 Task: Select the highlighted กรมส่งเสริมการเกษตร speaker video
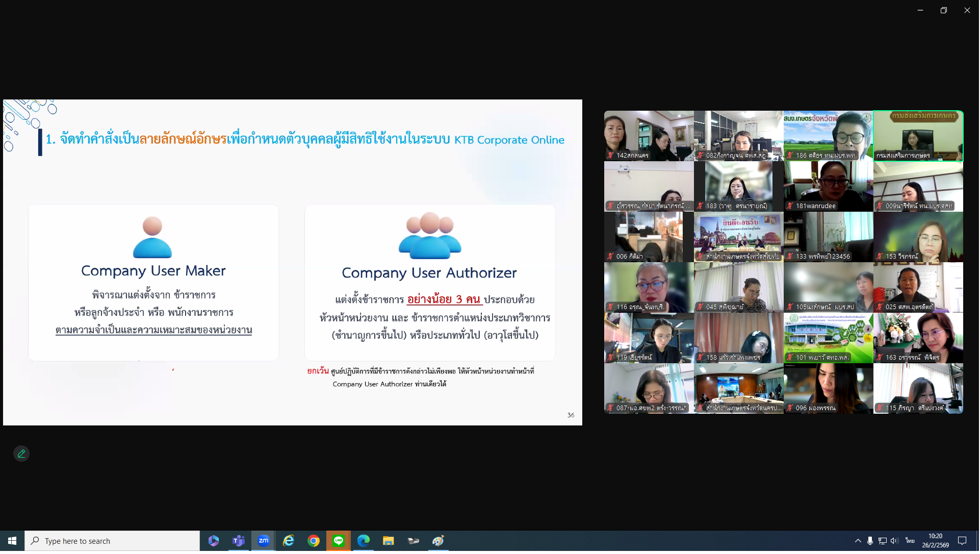click(x=918, y=136)
